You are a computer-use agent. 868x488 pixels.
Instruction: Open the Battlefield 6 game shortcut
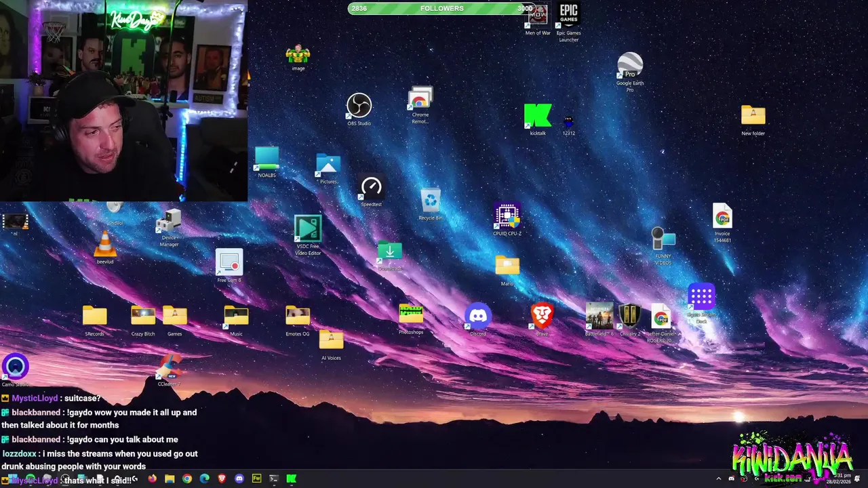point(599,319)
